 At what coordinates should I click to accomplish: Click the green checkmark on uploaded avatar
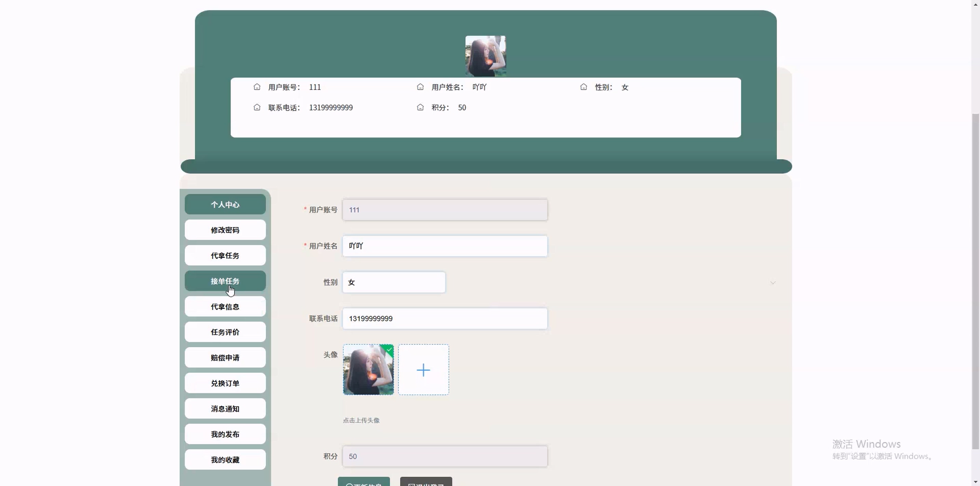coord(389,349)
